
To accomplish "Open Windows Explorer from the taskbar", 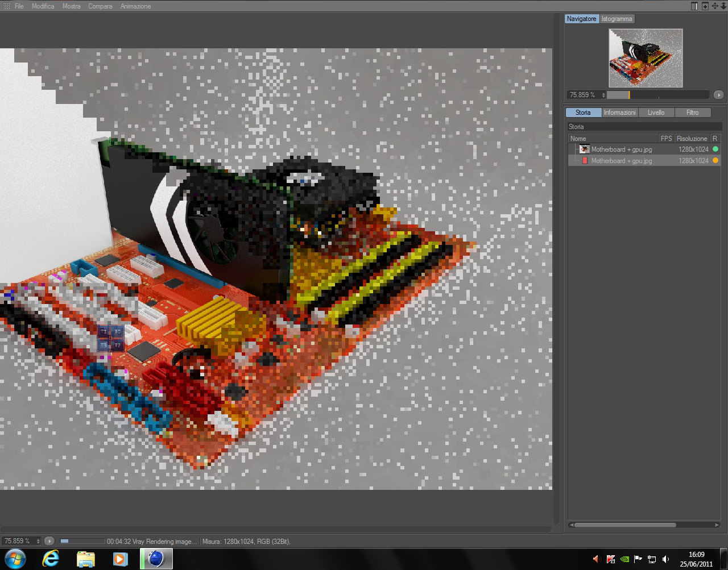I will pyautogui.click(x=85, y=559).
